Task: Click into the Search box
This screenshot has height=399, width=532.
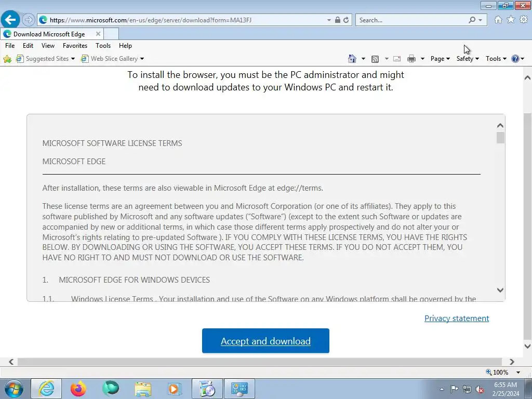Action: pyautogui.click(x=411, y=20)
